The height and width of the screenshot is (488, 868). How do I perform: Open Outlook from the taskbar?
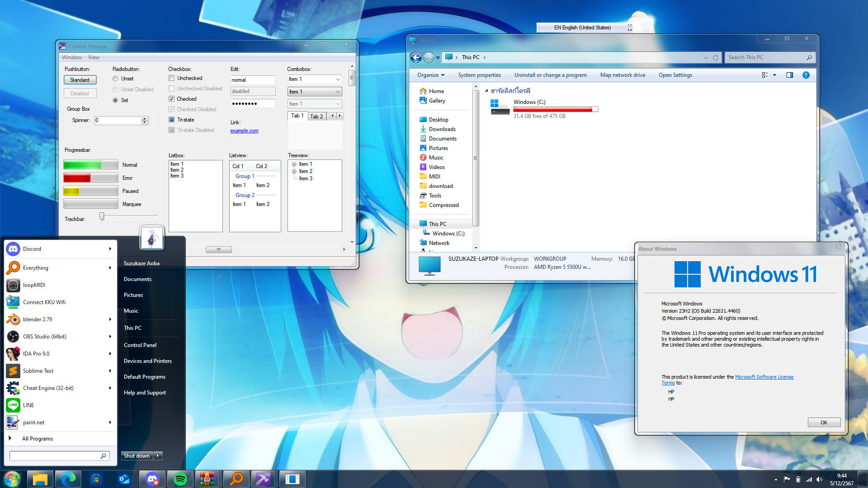coord(124,479)
